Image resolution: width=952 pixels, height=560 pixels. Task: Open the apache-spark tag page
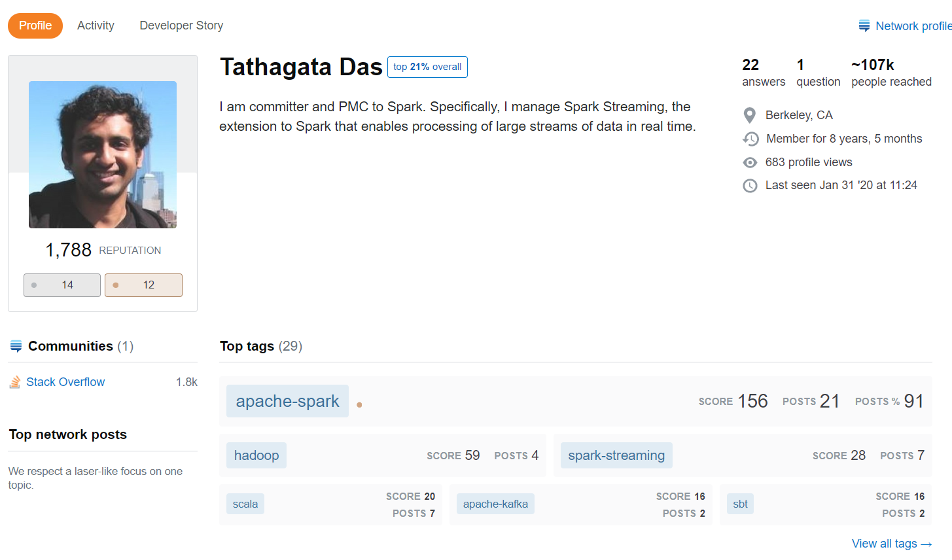pyautogui.click(x=287, y=400)
